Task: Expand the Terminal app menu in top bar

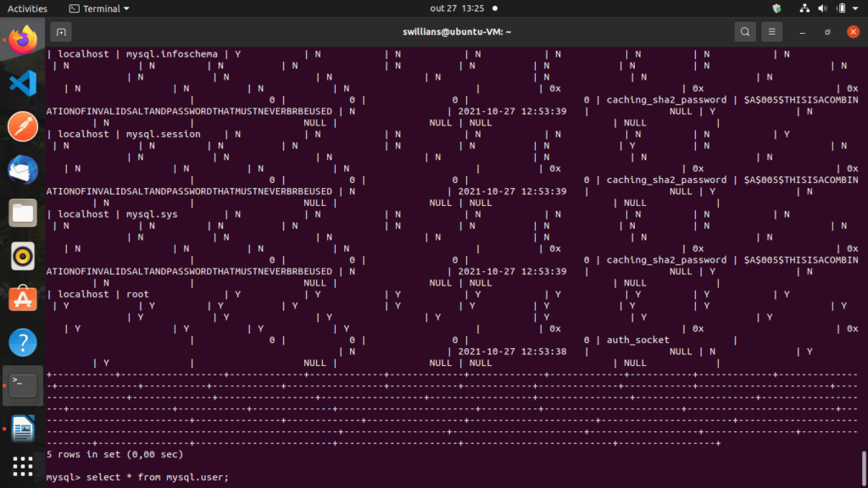Action: pos(99,8)
